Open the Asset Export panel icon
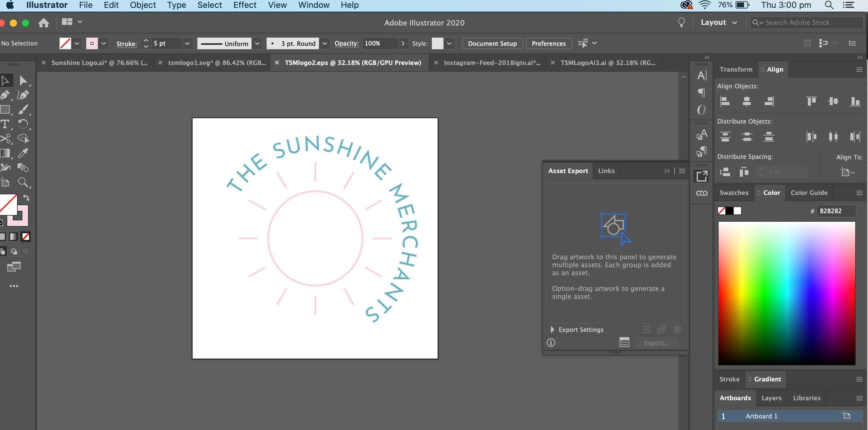 [702, 176]
